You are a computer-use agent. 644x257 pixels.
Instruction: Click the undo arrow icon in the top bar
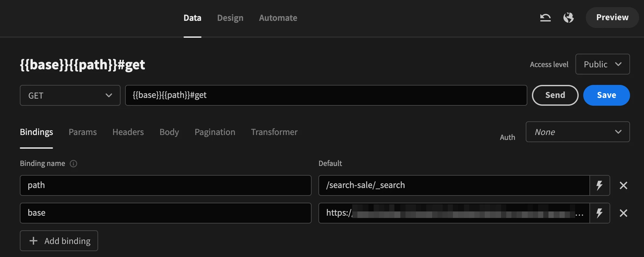(545, 18)
